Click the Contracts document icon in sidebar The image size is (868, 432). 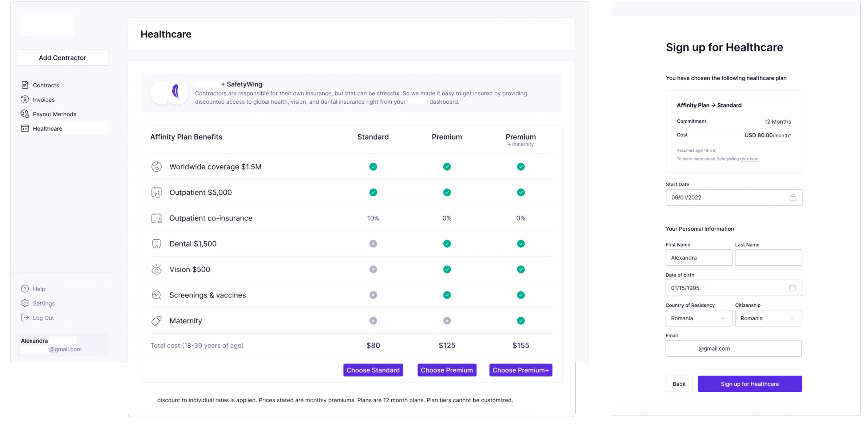[x=25, y=85]
